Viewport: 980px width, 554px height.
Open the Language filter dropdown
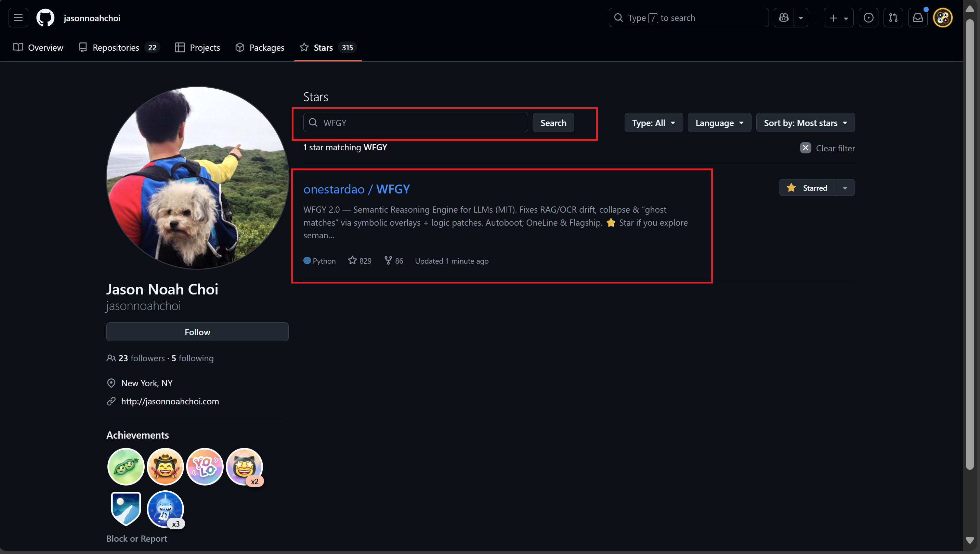coord(719,123)
